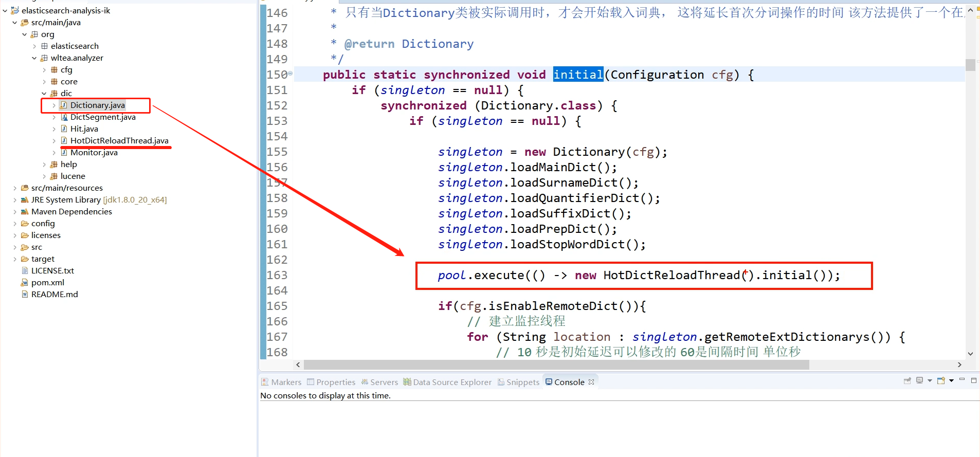The width and height of the screenshot is (980, 457).
Task: Expand the Maven Dependencies node
Action: (x=15, y=211)
